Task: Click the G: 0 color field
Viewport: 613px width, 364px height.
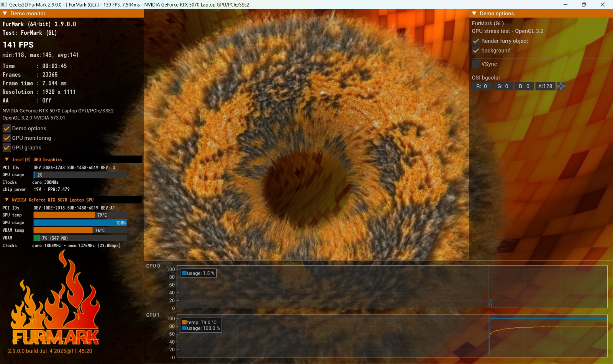Action: tap(503, 86)
